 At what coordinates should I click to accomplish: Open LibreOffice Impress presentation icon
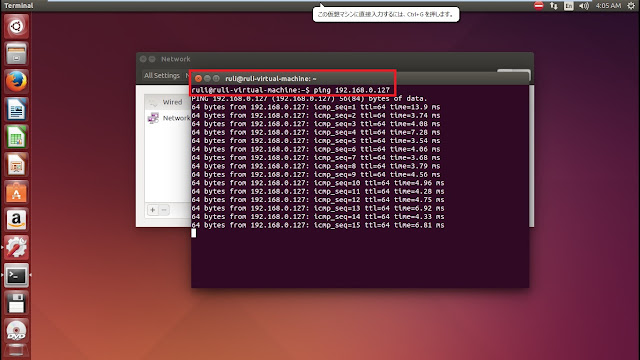pyautogui.click(x=16, y=164)
